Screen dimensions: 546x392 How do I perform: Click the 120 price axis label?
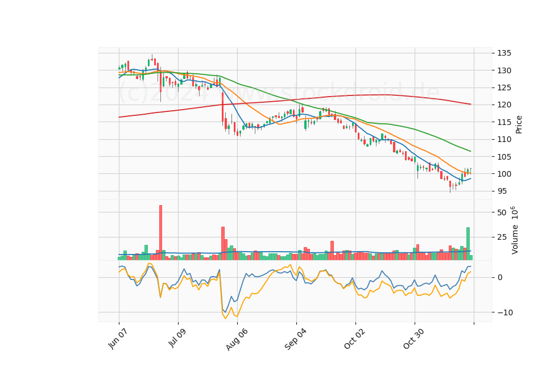(x=504, y=105)
